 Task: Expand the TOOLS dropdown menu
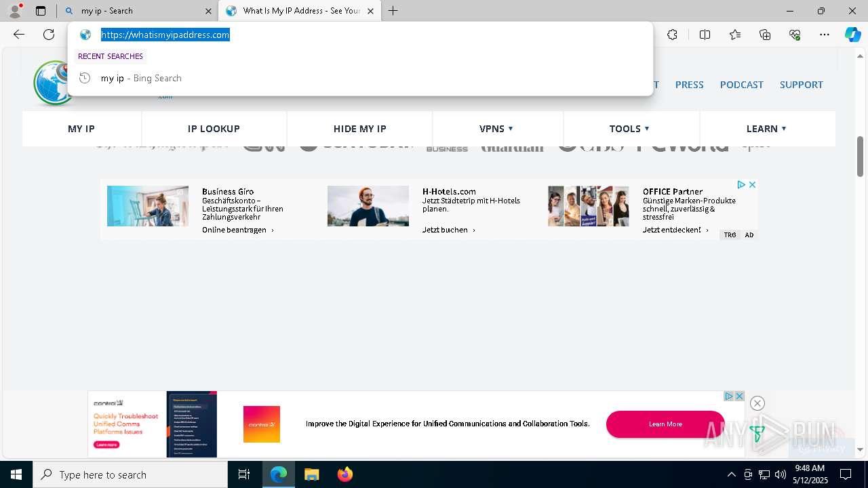coord(629,129)
